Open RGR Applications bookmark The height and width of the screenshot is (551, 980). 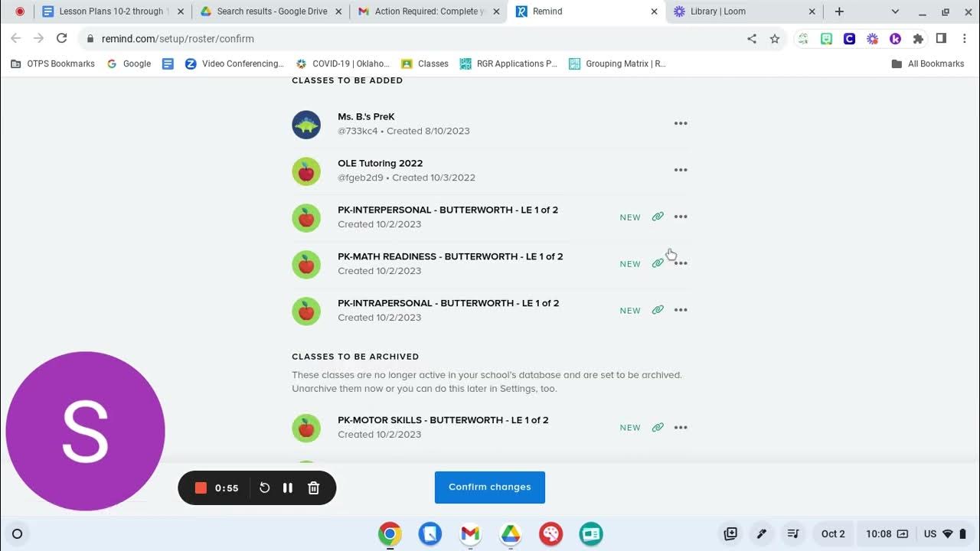[x=508, y=64]
